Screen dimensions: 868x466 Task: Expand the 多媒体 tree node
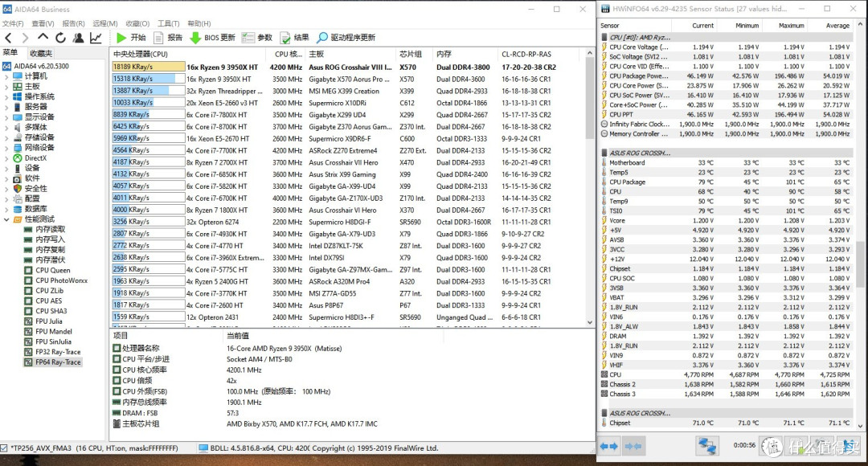[6, 127]
